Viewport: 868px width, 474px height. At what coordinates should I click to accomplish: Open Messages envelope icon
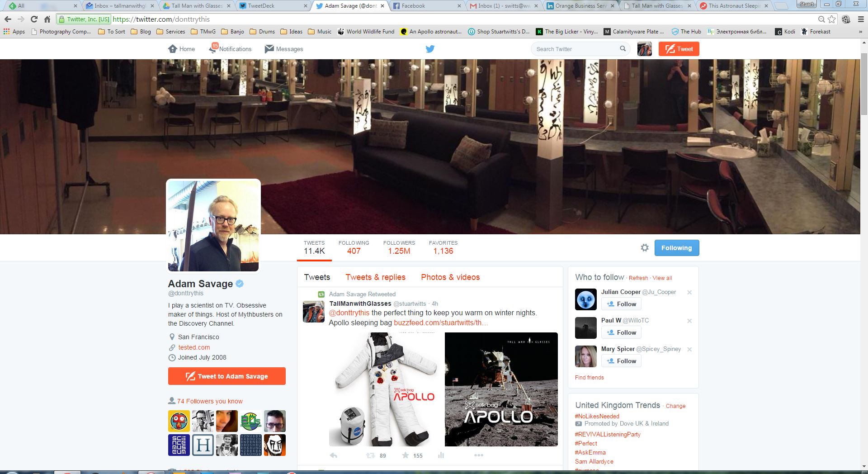coord(269,49)
